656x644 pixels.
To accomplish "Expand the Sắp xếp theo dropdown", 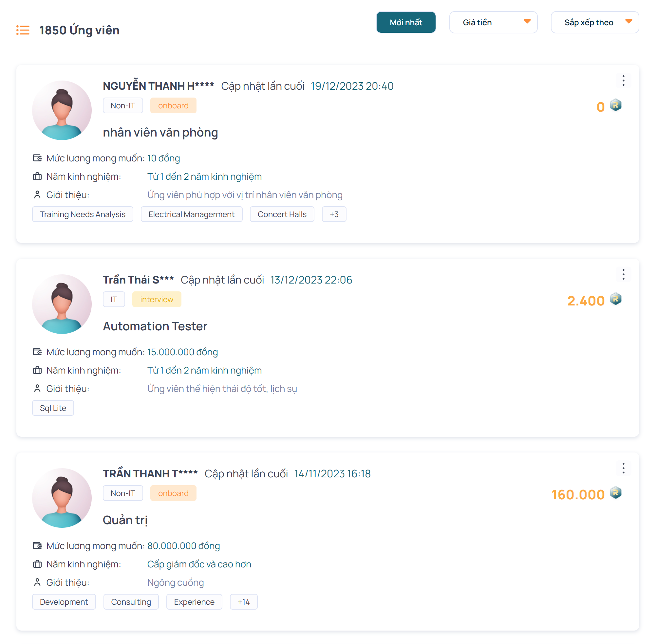I will 594,22.
